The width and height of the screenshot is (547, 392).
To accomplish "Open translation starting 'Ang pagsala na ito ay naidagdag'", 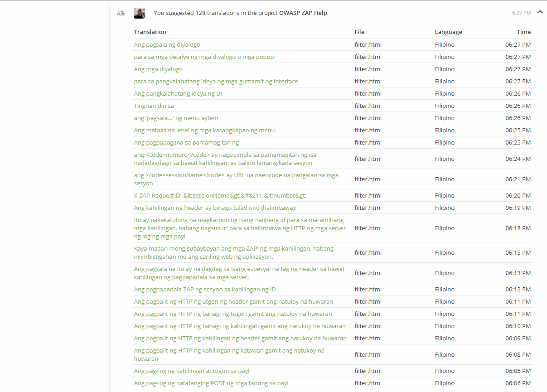I will pyautogui.click(x=239, y=273).
